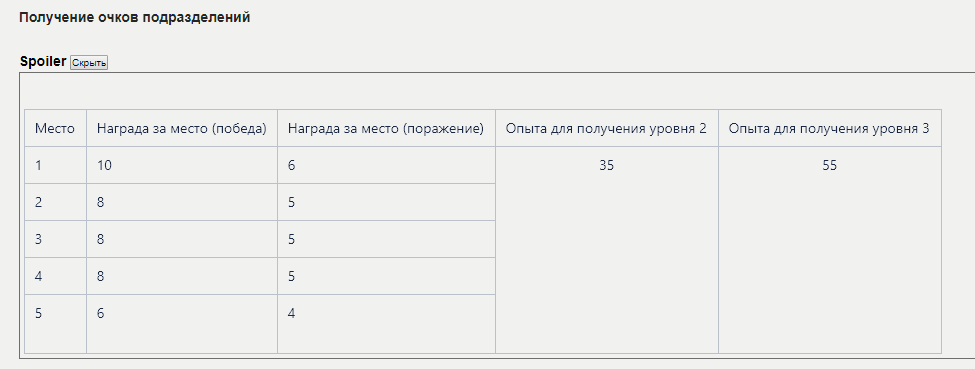The width and height of the screenshot is (975, 369).
Task: Click the Опыта для получения уровня 2 header
Action: 606,128
